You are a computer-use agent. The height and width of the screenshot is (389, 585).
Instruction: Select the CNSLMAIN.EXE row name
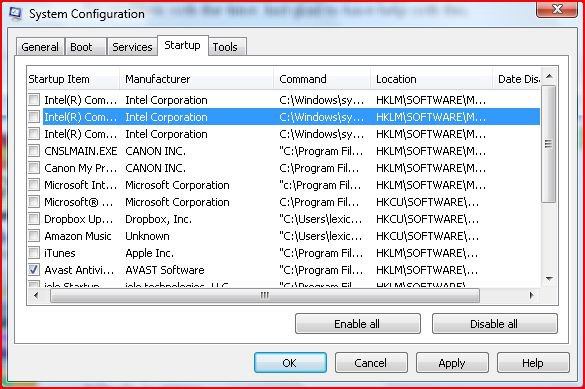pos(81,151)
